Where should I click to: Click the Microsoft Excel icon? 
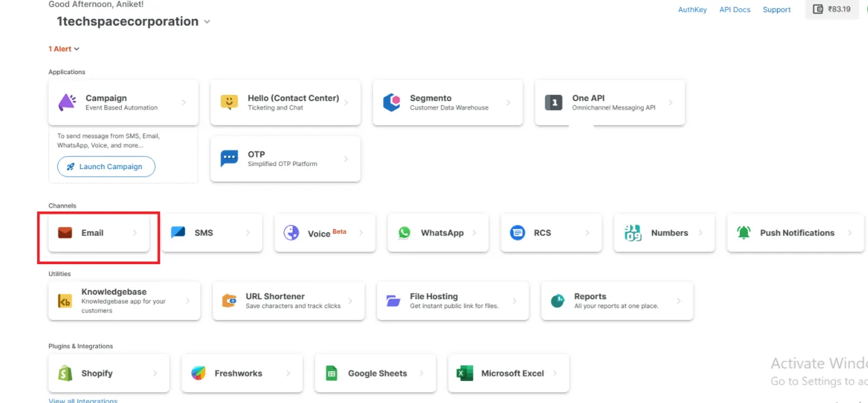(x=464, y=373)
